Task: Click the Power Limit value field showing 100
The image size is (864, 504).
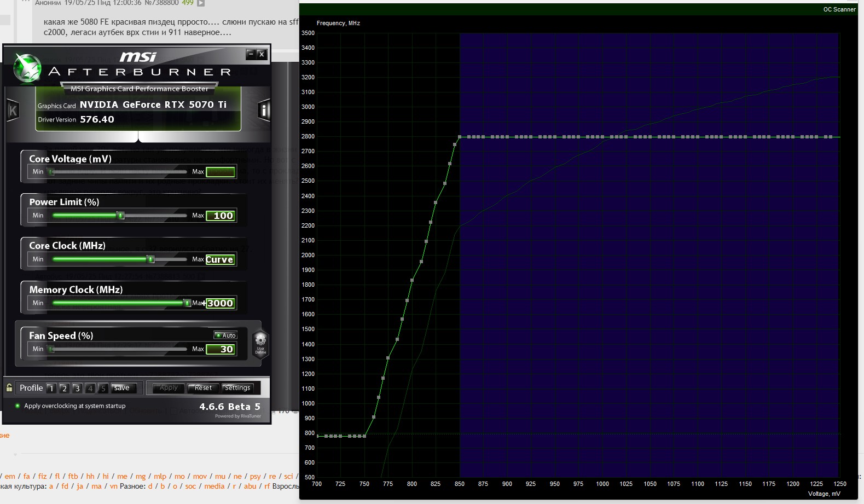Action: click(x=221, y=216)
